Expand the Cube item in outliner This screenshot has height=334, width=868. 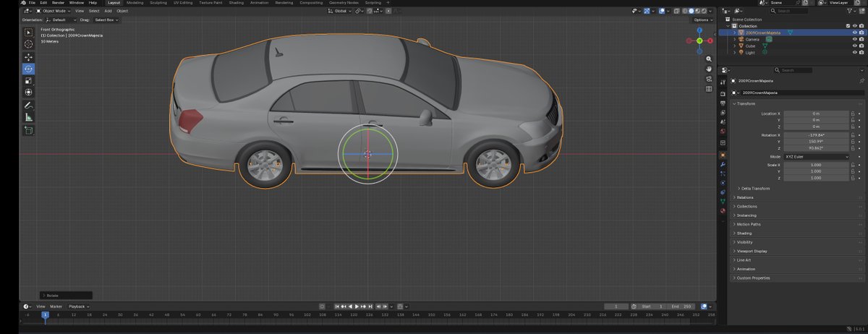click(735, 46)
